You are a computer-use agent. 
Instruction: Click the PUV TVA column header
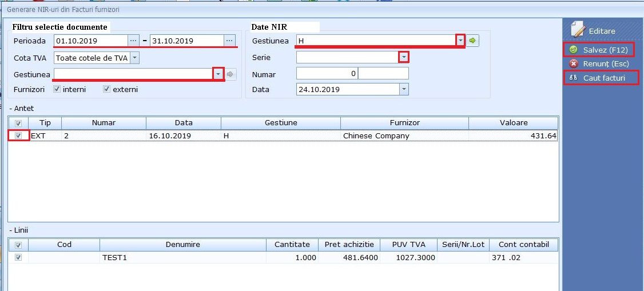tap(409, 245)
